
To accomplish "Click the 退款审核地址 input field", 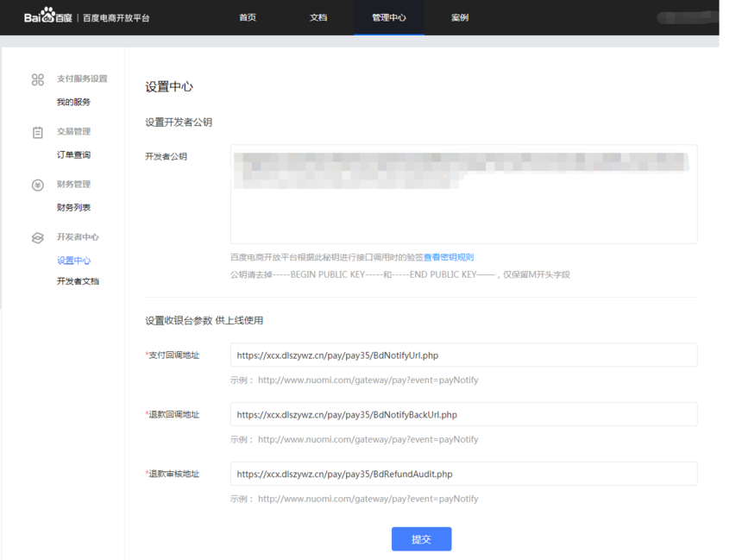I will point(464,474).
